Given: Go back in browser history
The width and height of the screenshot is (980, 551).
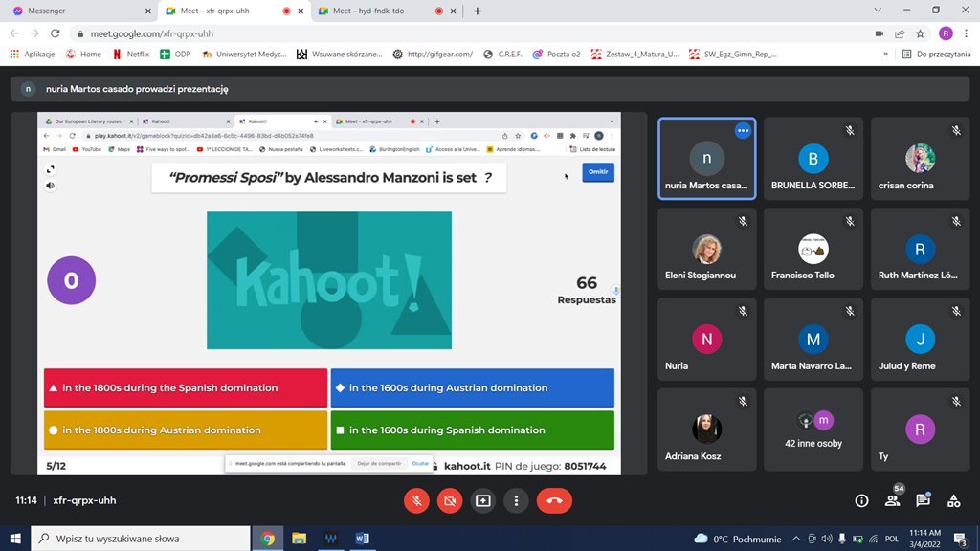Looking at the screenshot, I should coord(14,33).
